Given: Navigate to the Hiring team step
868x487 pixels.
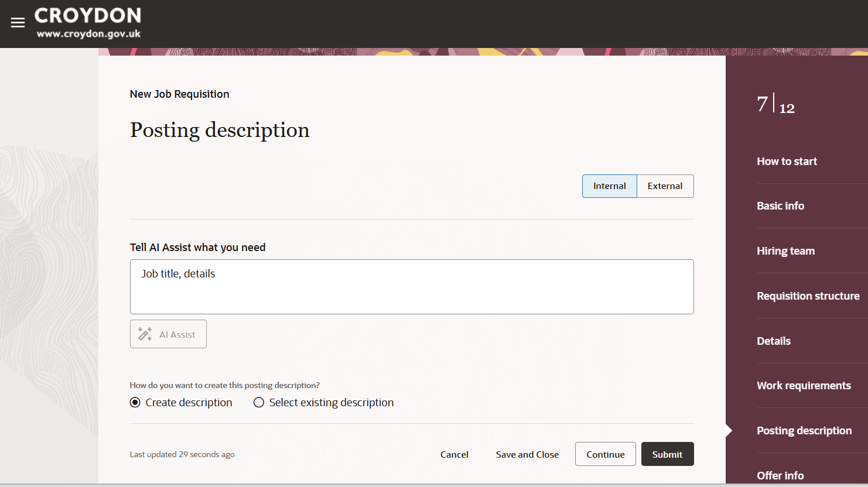Looking at the screenshot, I should pos(785,251).
